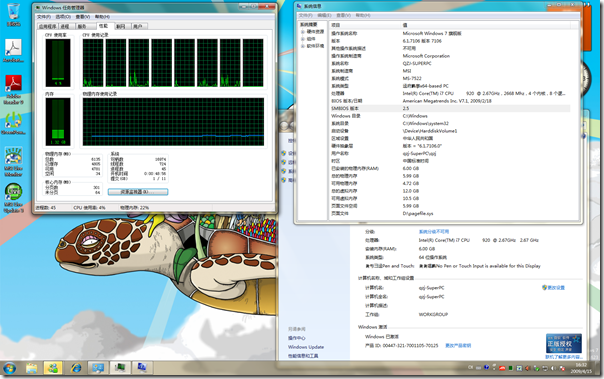Select the row with 6.1.7106 version

450,41
